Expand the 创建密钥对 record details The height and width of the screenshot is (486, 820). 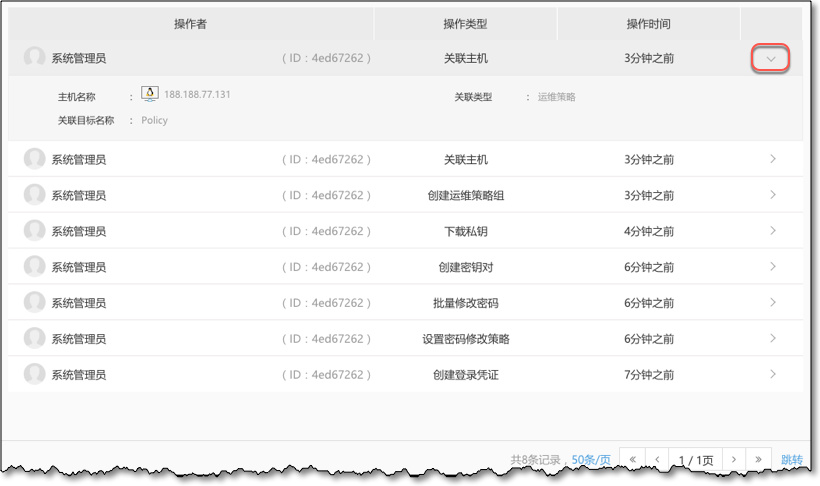click(x=772, y=267)
